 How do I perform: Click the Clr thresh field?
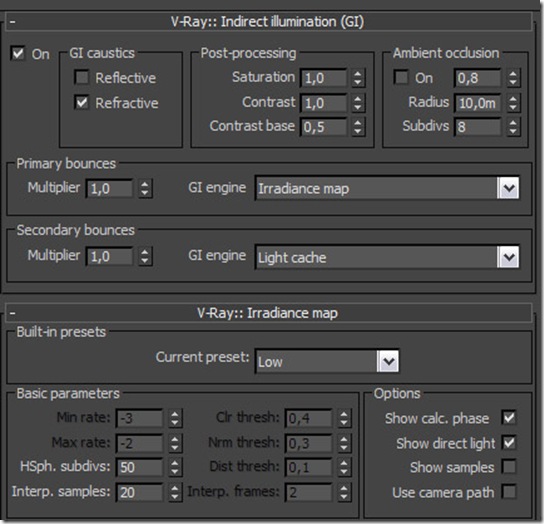pyautogui.click(x=308, y=418)
